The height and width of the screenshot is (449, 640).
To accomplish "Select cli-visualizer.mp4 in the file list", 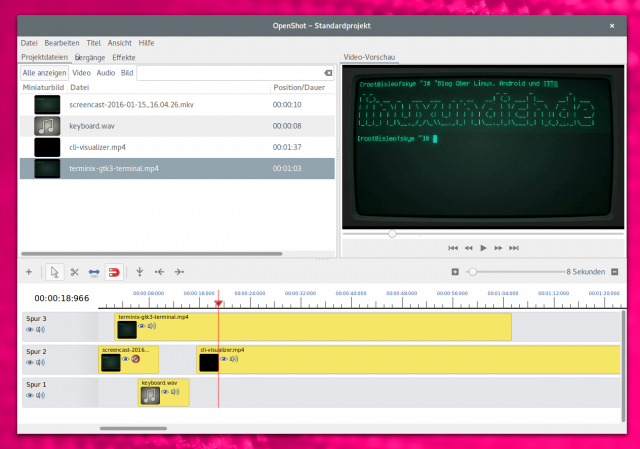I will pyautogui.click(x=177, y=147).
